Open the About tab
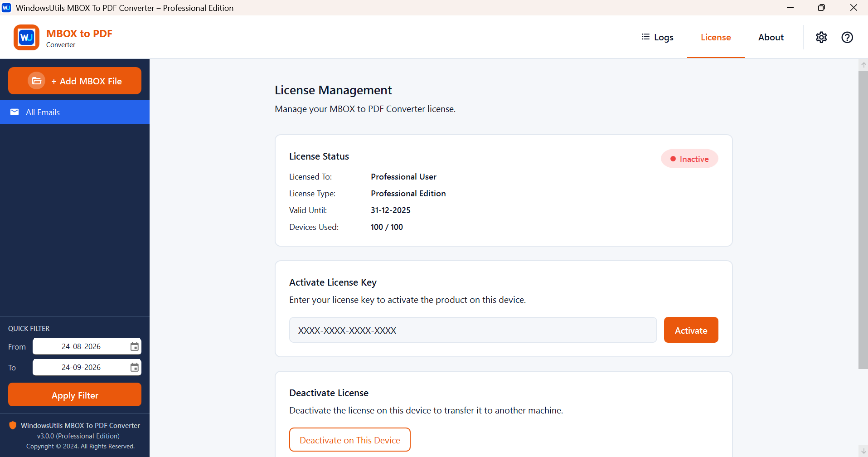 pyautogui.click(x=771, y=37)
